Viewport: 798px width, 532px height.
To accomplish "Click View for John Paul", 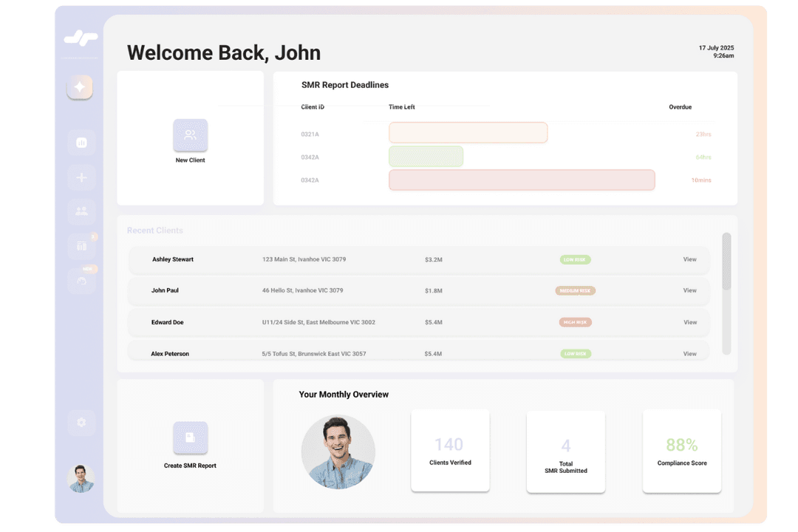I will click(689, 290).
